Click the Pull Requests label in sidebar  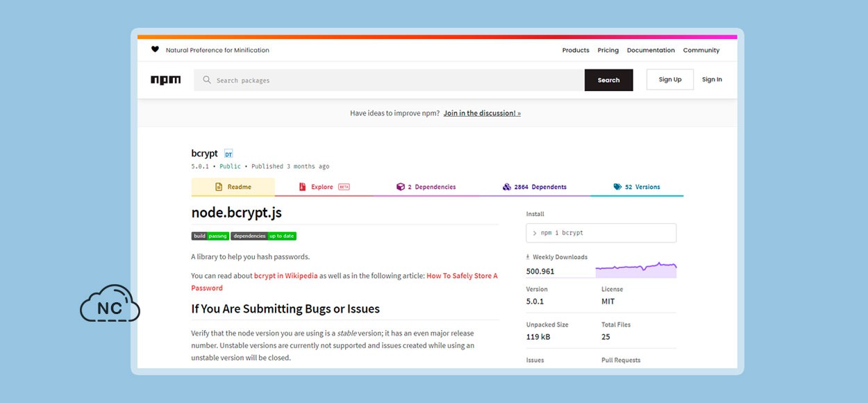pos(621,360)
